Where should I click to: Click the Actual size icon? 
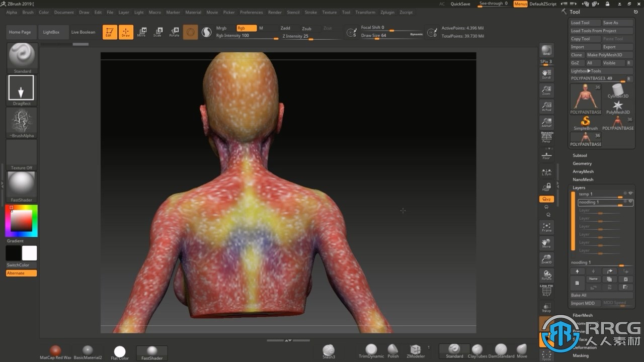point(546,107)
